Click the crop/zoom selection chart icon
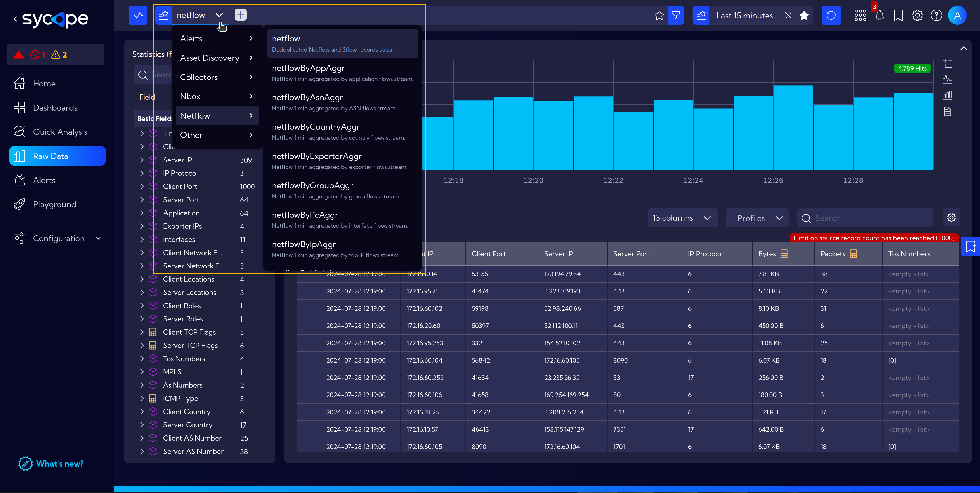The width and height of the screenshot is (980, 493). [x=948, y=64]
